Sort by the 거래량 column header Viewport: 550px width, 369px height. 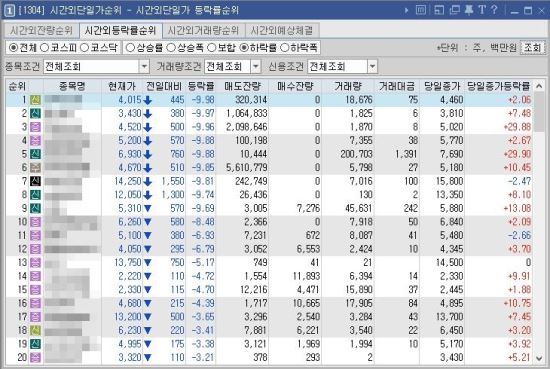(x=348, y=86)
